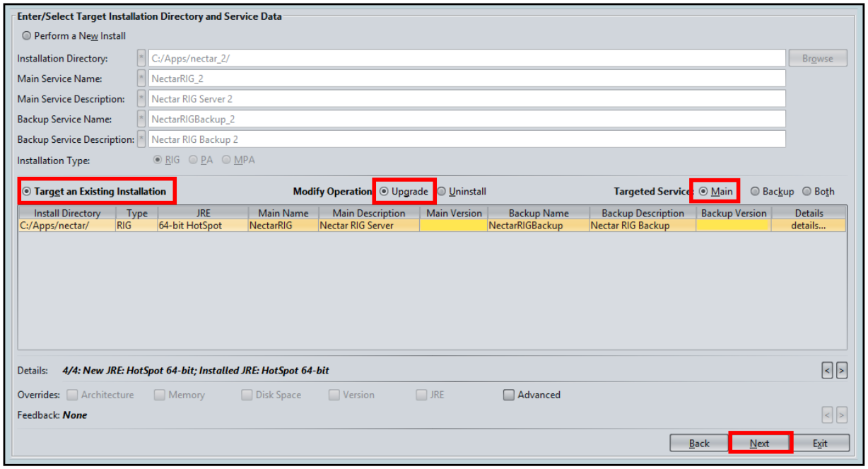The image size is (868, 469).
Task: Sort by Backup Version column header
Action: (734, 213)
